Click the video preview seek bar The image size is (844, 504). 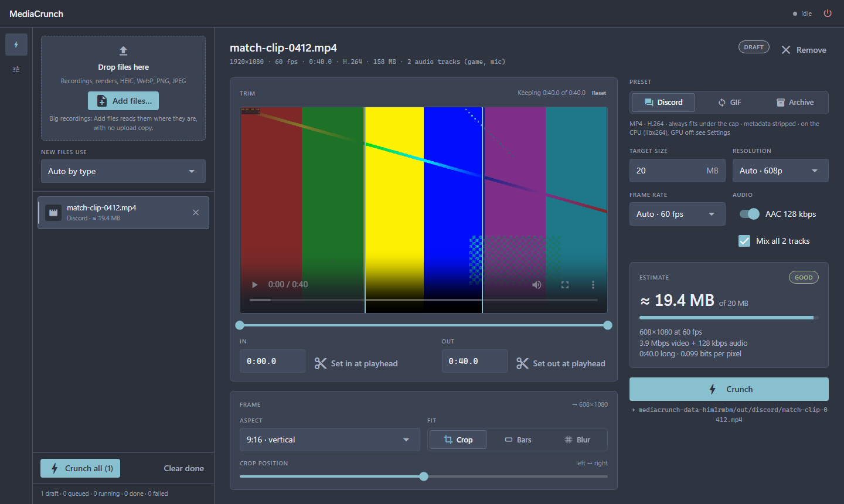424,300
